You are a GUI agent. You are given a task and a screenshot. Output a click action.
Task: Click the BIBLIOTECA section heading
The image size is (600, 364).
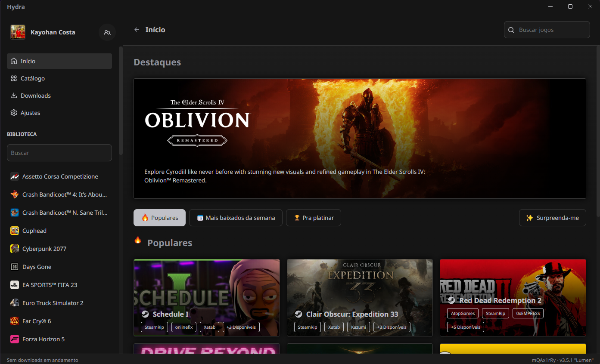click(x=22, y=134)
